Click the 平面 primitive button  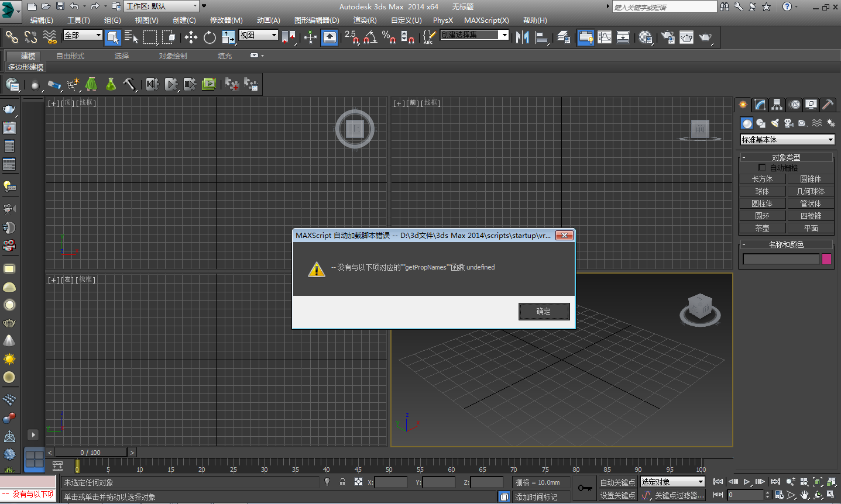tap(811, 228)
